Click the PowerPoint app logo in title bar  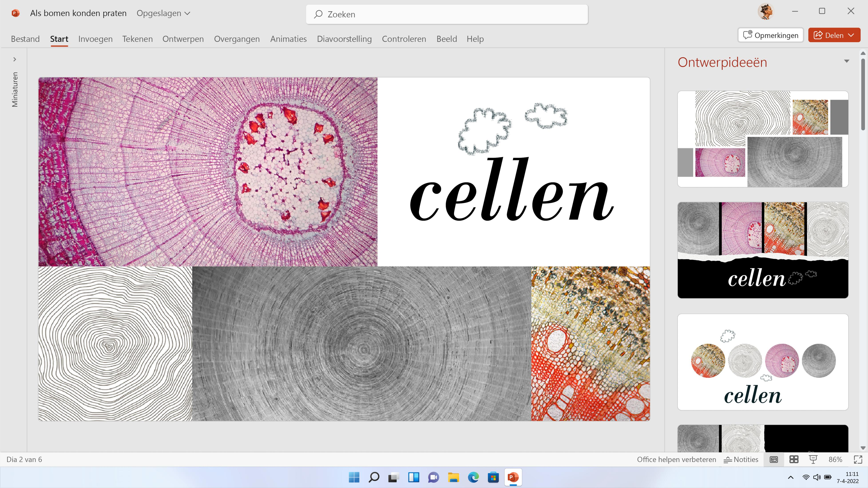coord(16,13)
